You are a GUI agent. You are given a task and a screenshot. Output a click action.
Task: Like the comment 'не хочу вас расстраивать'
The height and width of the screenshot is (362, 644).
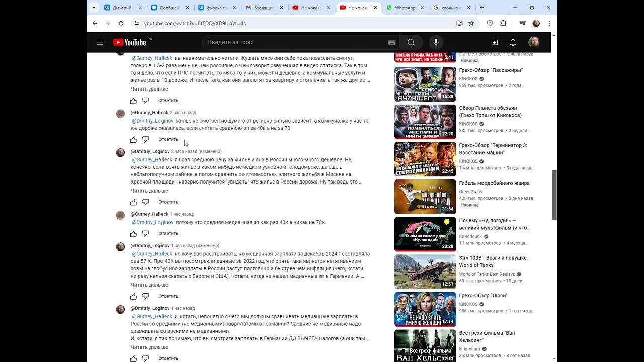pos(133,296)
